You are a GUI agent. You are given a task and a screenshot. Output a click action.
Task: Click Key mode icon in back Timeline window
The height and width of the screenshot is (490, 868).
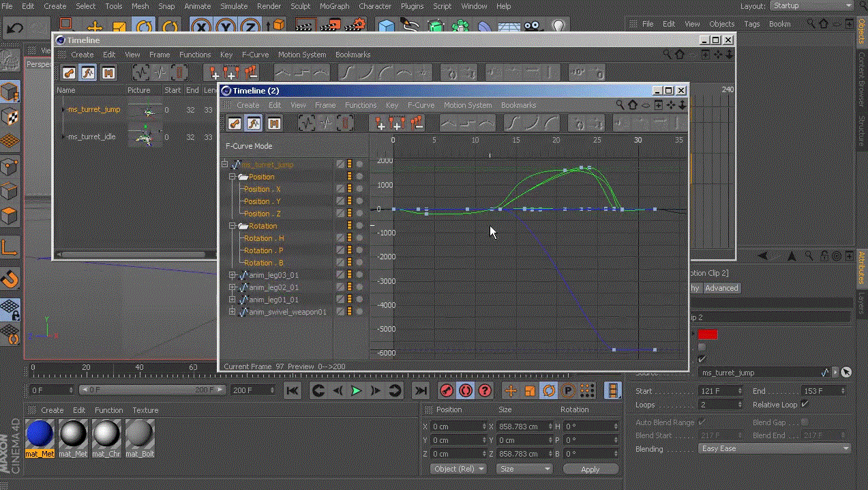68,72
